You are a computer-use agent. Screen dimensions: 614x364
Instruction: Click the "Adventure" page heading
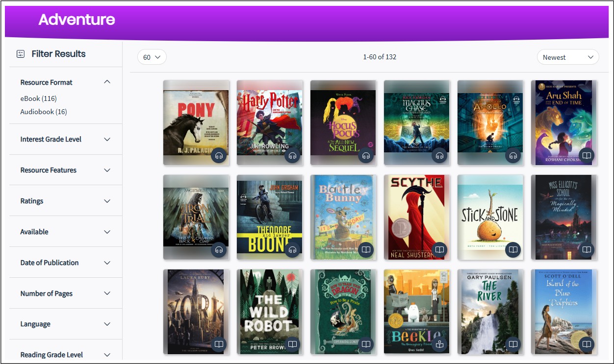[77, 20]
